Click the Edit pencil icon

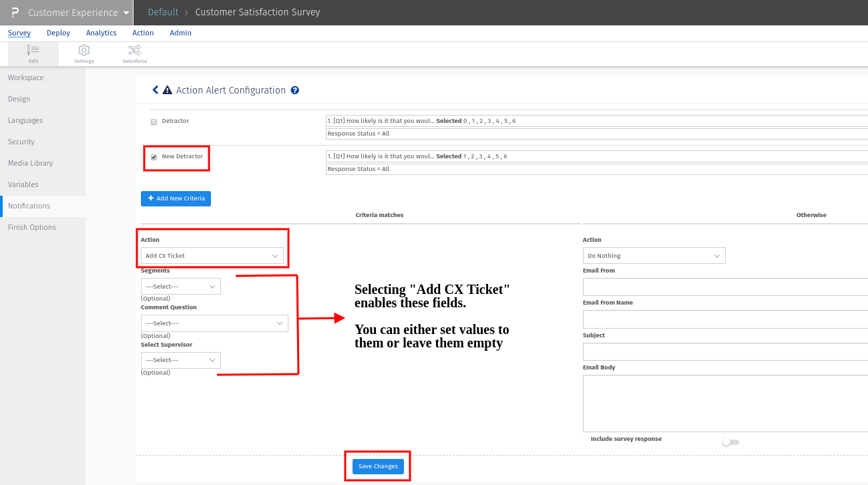tap(33, 50)
